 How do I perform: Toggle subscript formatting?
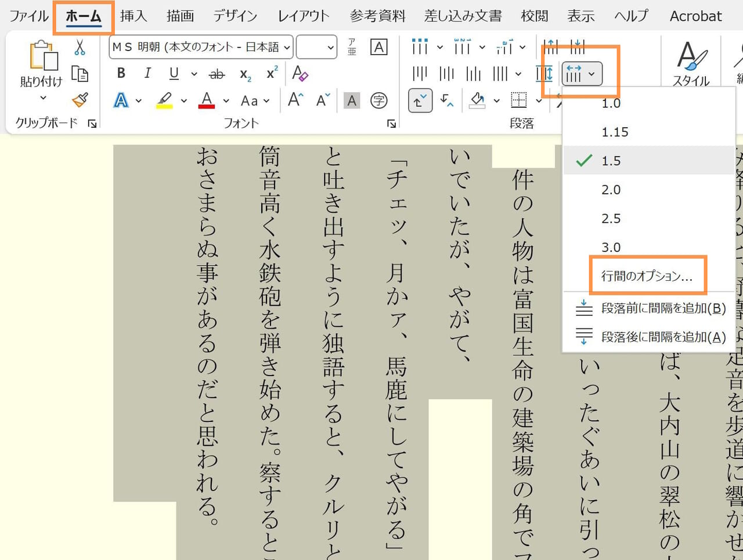click(245, 74)
